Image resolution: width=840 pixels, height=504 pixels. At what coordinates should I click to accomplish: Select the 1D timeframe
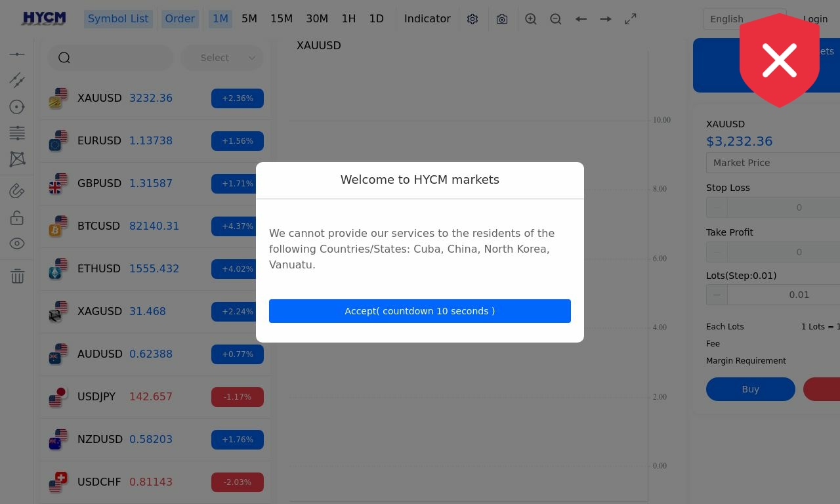[377, 18]
